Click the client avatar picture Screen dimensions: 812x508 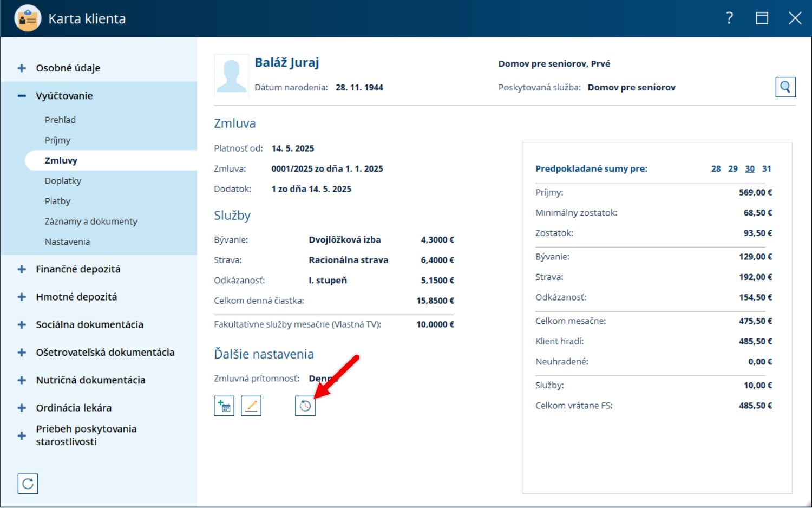click(232, 75)
